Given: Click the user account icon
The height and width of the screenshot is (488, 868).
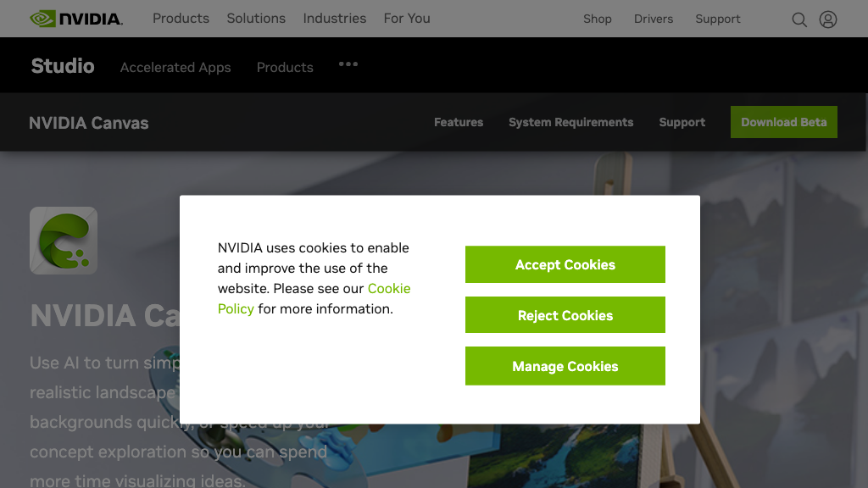Looking at the screenshot, I should (x=828, y=19).
